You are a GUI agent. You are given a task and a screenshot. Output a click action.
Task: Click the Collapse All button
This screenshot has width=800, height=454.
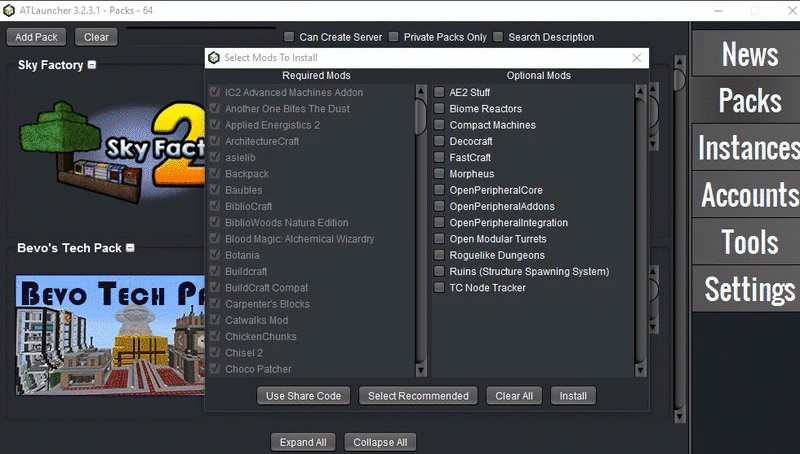tap(380, 442)
